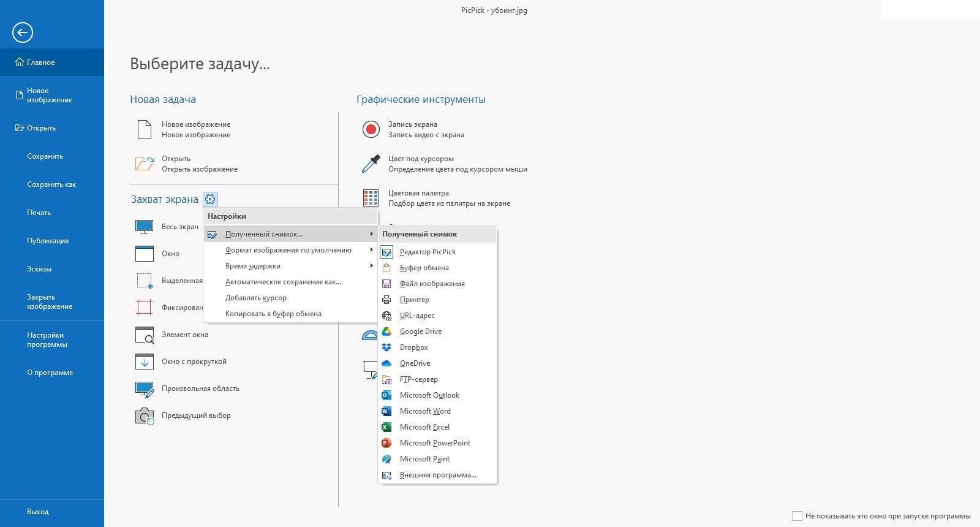This screenshot has height=527, width=980.
Task: Click the scrolling window capture icon
Action: pos(145,362)
